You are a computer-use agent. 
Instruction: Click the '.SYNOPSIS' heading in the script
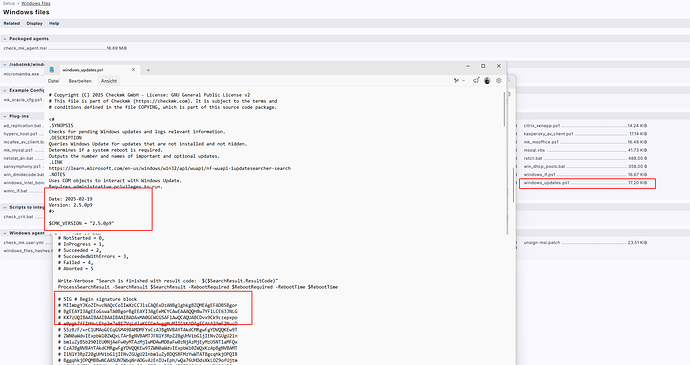click(61, 125)
